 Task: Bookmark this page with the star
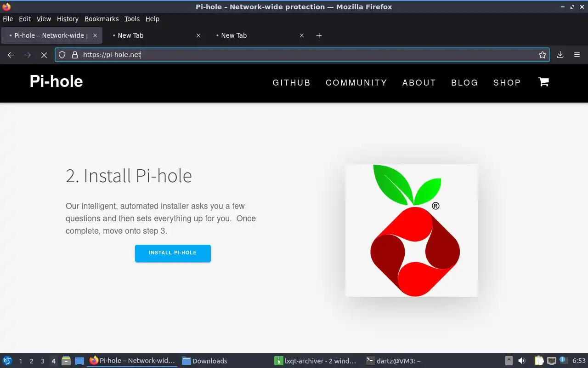[x=543, y=55]
